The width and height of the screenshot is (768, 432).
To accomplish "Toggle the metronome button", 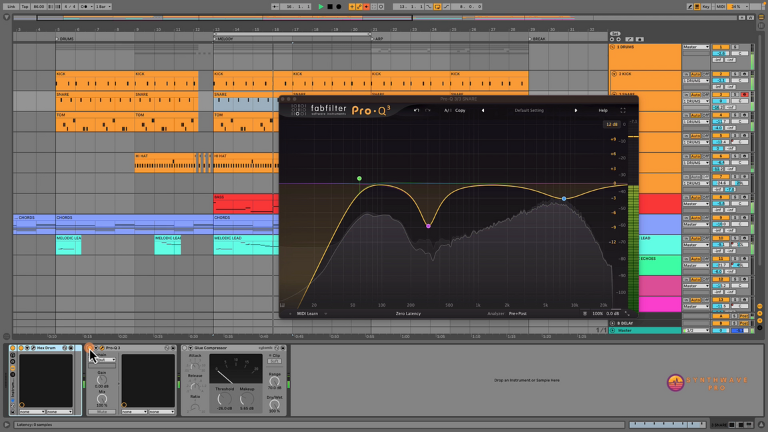I will coord(84,7).
